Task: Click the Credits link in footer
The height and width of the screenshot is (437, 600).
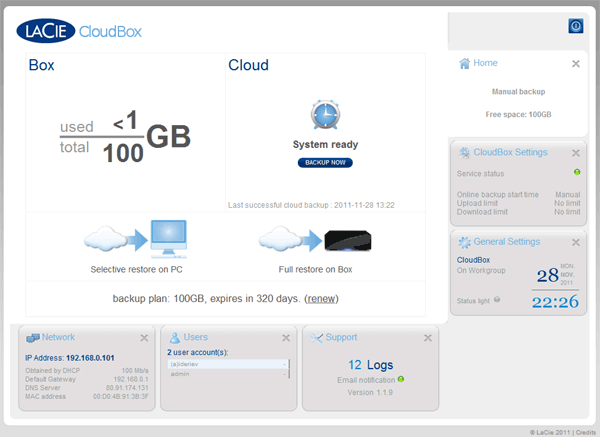Action: click(x=585, y=432)
